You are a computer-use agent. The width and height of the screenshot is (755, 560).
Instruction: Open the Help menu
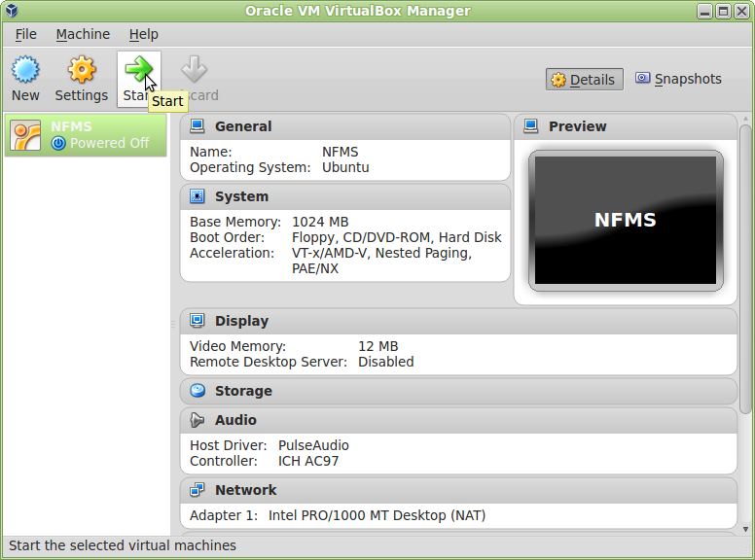coord(143,34)
